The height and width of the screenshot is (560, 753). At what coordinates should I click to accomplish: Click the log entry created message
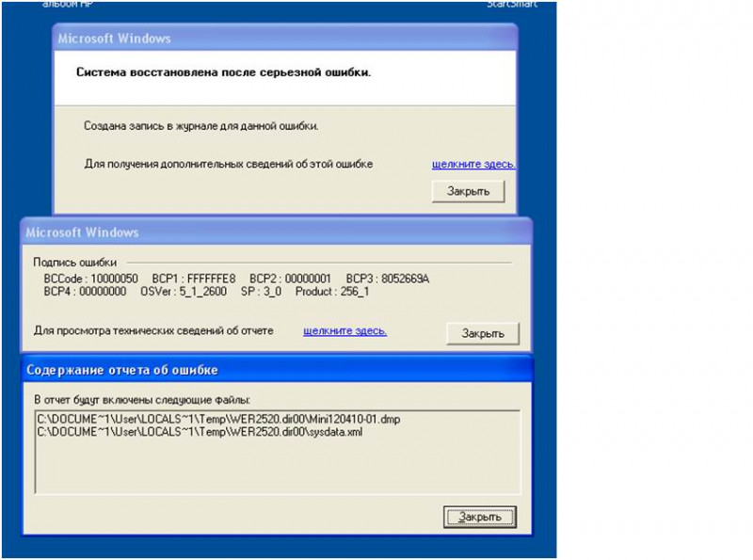pos(200,126)
